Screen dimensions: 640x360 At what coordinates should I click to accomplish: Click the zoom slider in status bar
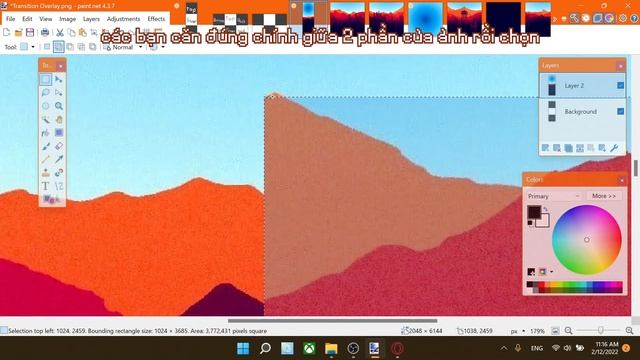(600, 330)
